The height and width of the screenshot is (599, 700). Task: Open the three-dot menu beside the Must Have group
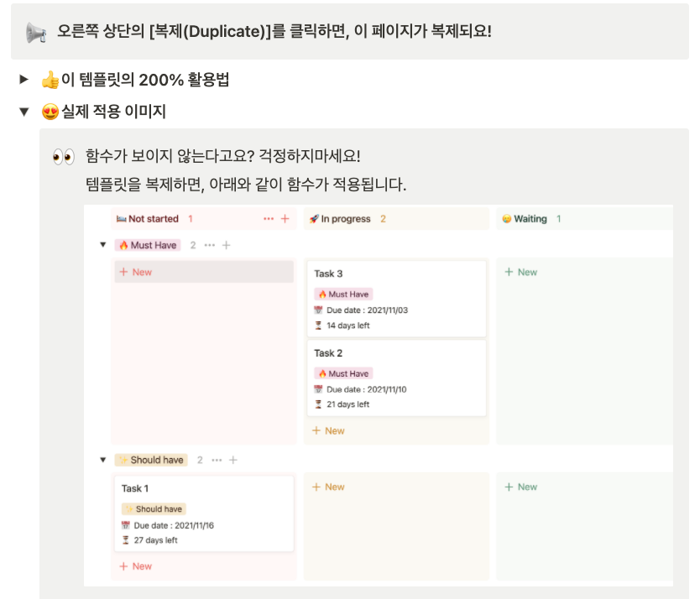pos(209,245)
